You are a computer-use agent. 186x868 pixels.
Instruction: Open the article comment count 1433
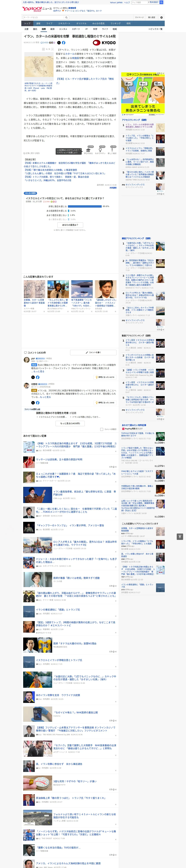[45, 43]
